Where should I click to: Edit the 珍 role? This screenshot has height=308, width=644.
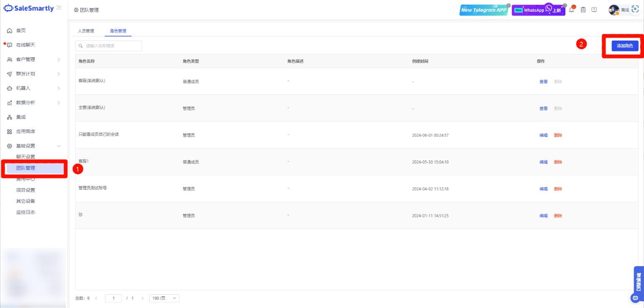coord(543,216)
